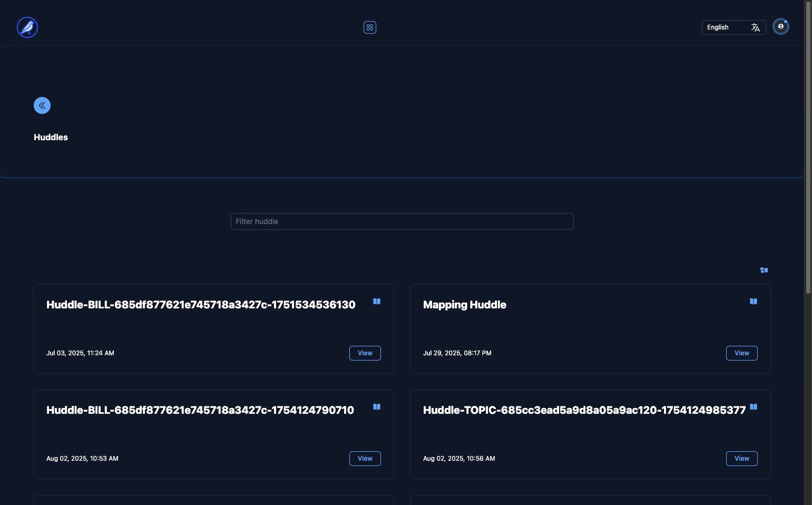View the Huddle-BILL ending 1754124790710
The height and width of the screenshot is (505, 812).
365,459
